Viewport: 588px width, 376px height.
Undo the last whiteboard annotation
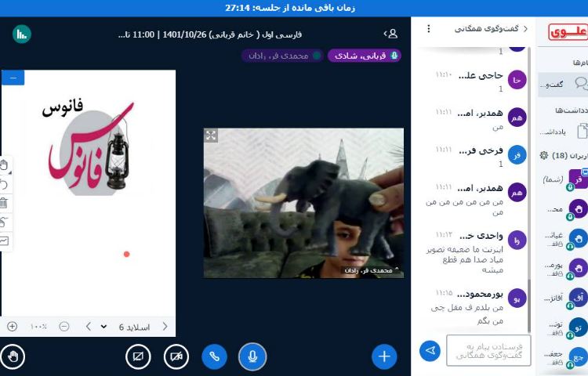click(x=4, y=184)
